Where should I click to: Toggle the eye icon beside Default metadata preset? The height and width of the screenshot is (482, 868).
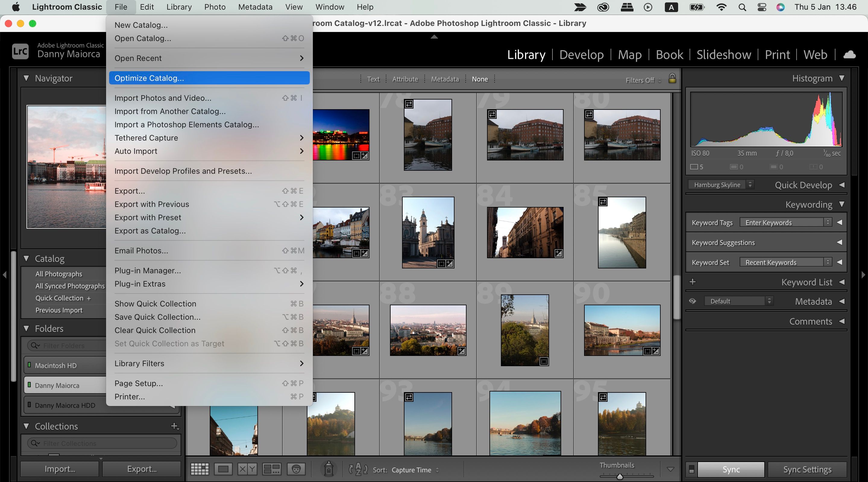[693, 301]
